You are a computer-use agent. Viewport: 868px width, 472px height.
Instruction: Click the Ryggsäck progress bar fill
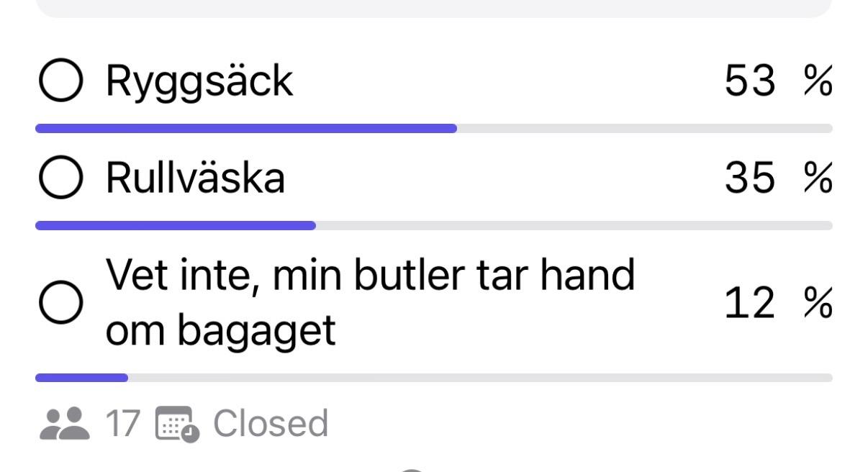(246, 129)
